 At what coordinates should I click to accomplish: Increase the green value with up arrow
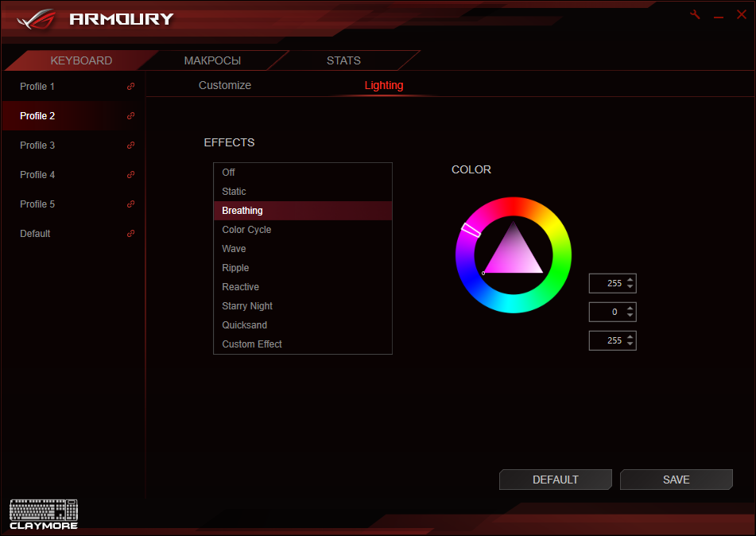[x=630, y=309]
